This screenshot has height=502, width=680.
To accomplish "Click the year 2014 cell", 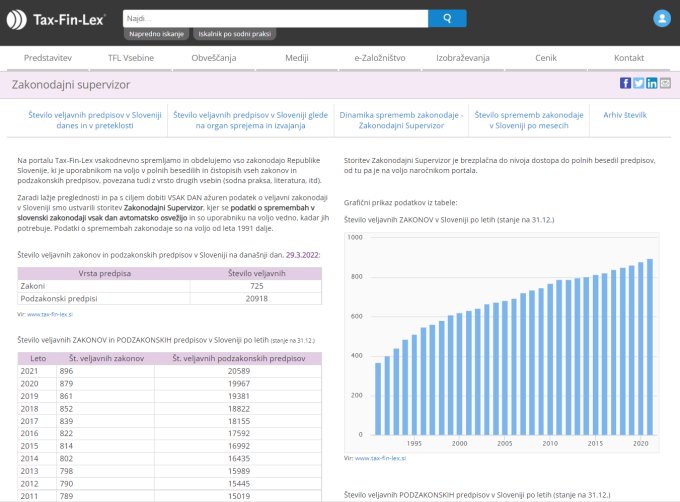I will click(29, 459).
